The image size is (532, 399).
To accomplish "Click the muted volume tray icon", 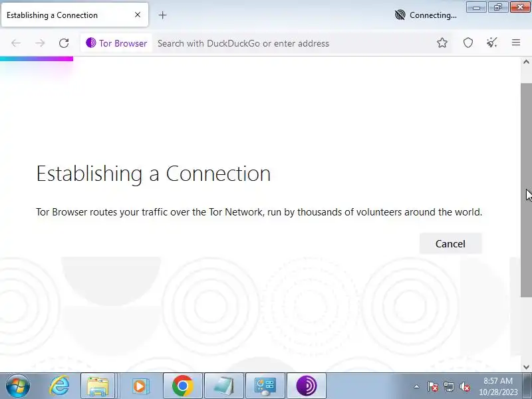I will point(464,386).
